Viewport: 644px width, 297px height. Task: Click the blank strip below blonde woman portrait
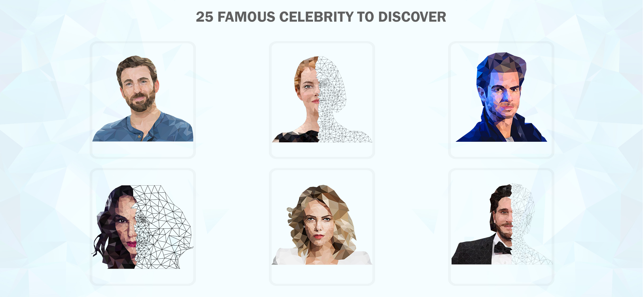coord(322,274)
